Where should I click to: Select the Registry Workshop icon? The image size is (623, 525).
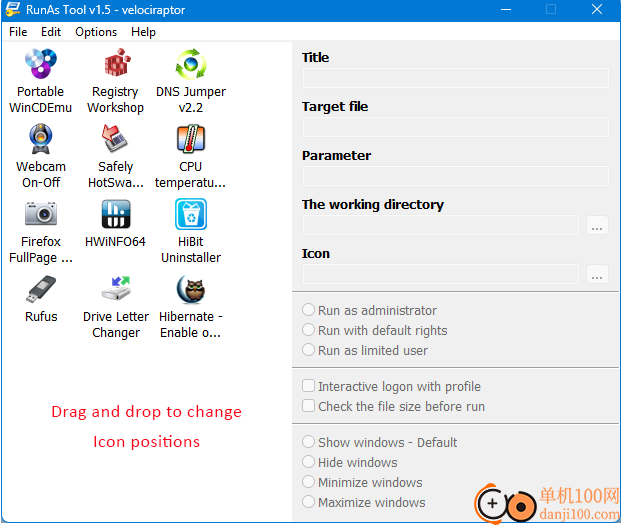point(116,63)
